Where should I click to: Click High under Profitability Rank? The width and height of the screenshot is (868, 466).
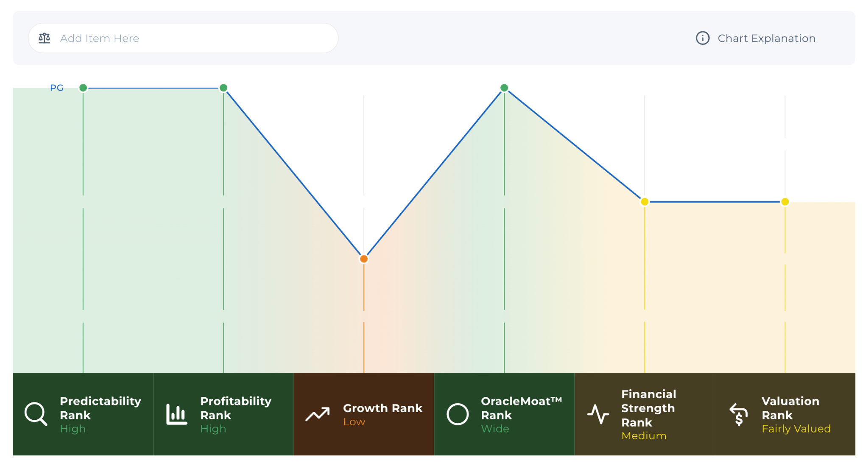click(x=213, y=429)
